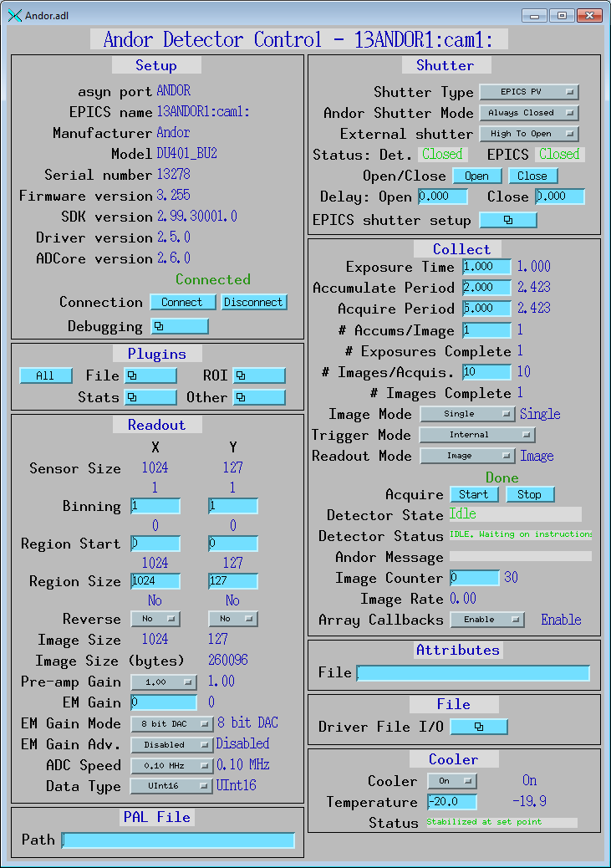Image resolution: width=611 pixels, height=868 pixels.
Task: Click the Connect button
Action: (x=183, y=302)
